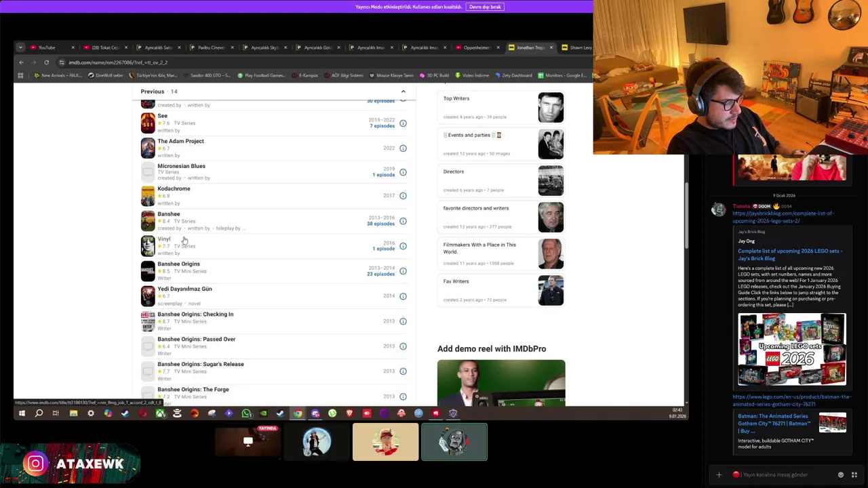Open info icon for Banshee Origins: Checking In

(x=403, y=321)
